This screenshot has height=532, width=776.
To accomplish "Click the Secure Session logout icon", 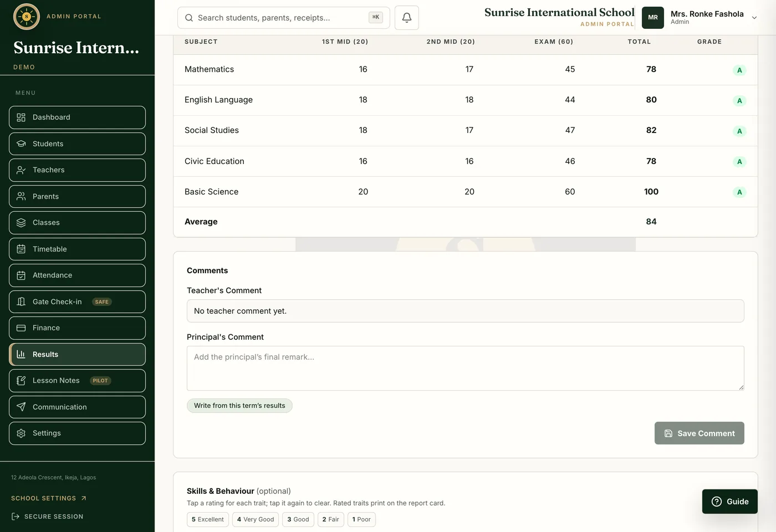I will point(16,516).
